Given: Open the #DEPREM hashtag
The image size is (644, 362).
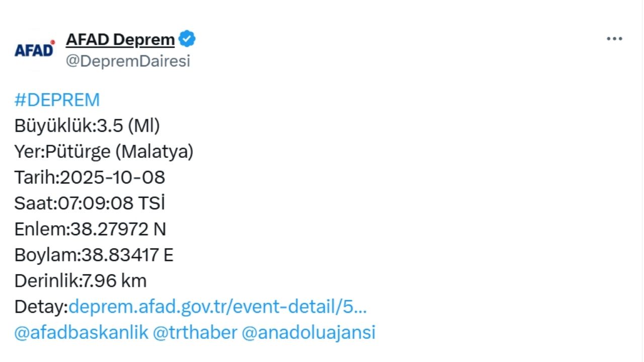Looking at the screenshot, I should (x=57, y=100).
